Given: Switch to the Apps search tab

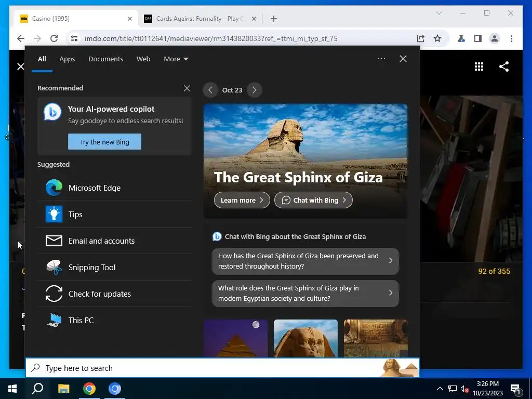Looking at the screenshot, I should click(67, 59).
